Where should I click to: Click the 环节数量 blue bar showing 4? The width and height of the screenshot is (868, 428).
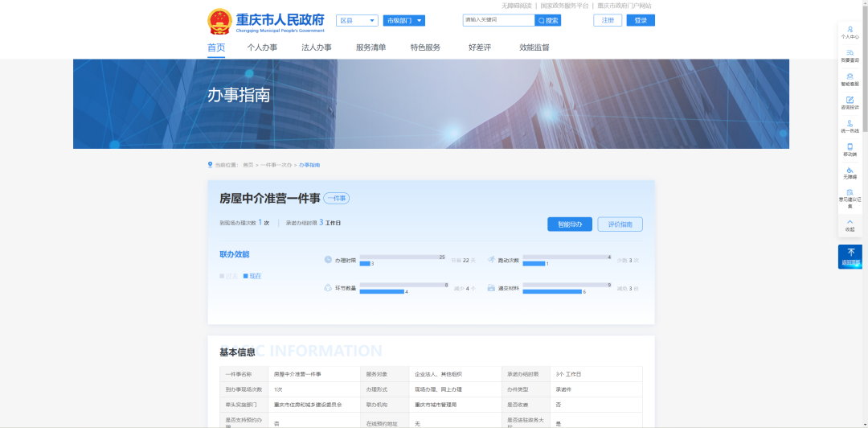382,291
